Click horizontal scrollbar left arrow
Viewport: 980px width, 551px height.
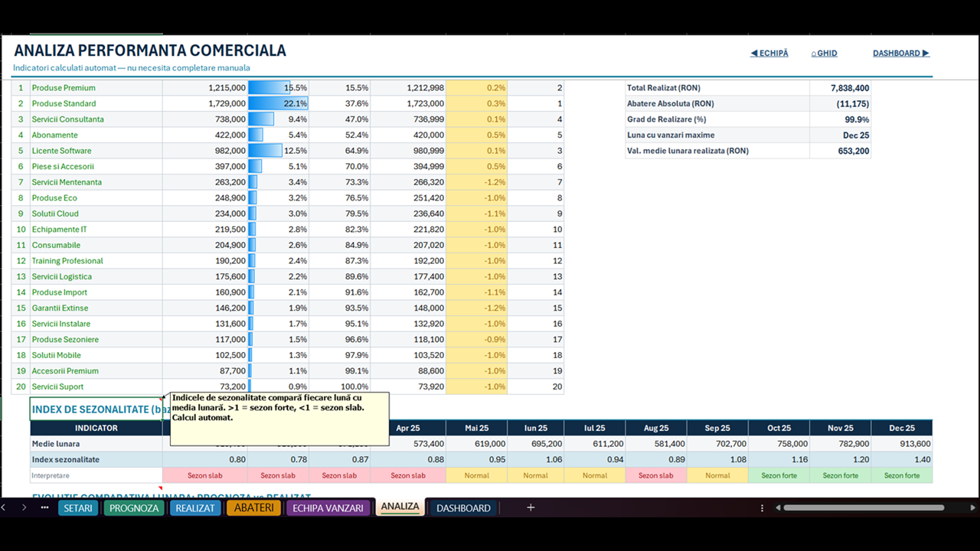pyautogui.click(x=778, y=507)
